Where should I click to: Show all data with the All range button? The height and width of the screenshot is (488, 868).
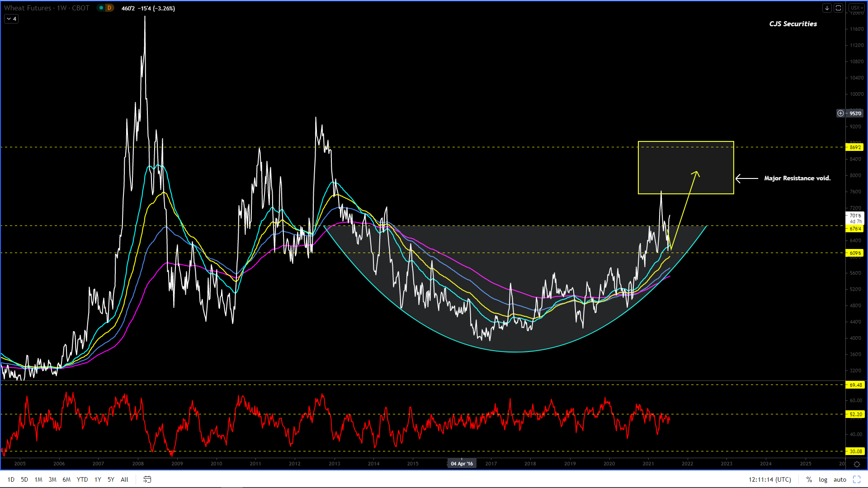click(124, 479)
